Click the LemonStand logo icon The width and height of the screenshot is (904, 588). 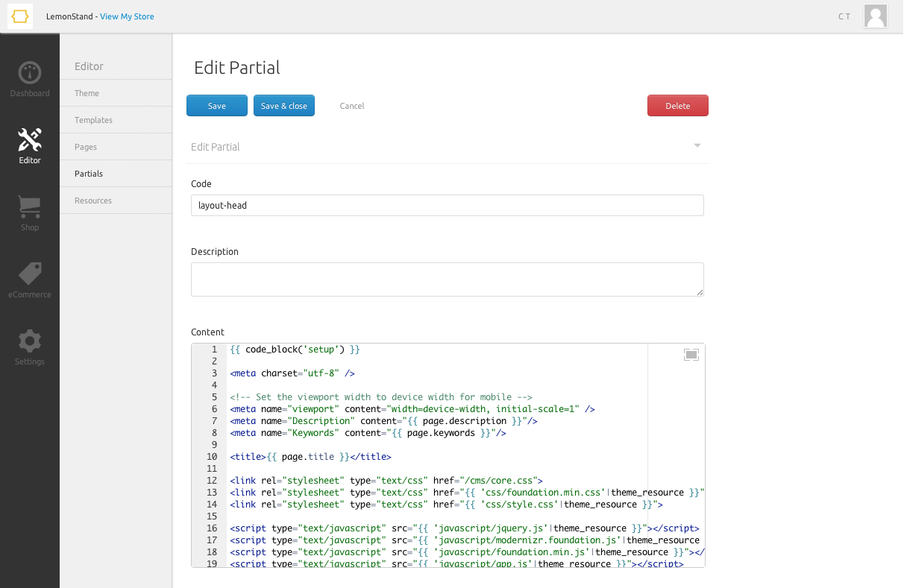tap(20, 16)
